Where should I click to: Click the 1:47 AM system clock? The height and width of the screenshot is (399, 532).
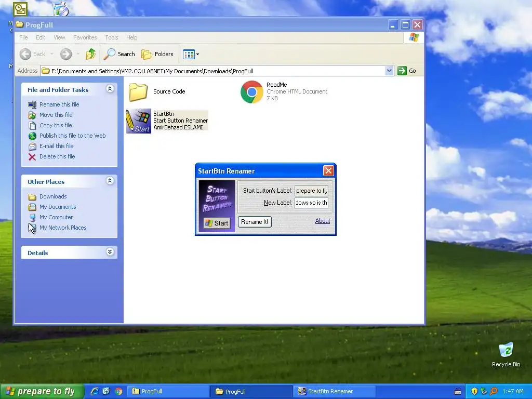point(513,391)
